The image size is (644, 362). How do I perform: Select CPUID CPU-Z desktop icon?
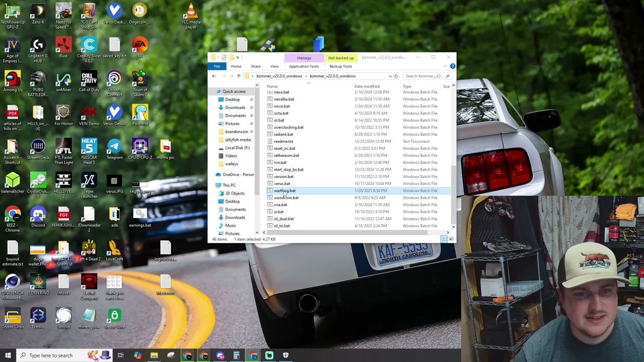click(x=140, y=149)
